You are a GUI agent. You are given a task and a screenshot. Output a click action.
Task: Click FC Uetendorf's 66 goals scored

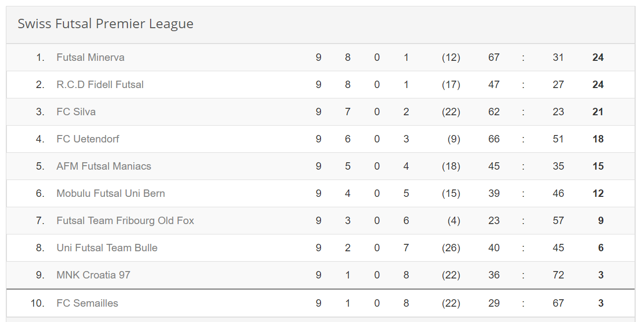[494, 139]
